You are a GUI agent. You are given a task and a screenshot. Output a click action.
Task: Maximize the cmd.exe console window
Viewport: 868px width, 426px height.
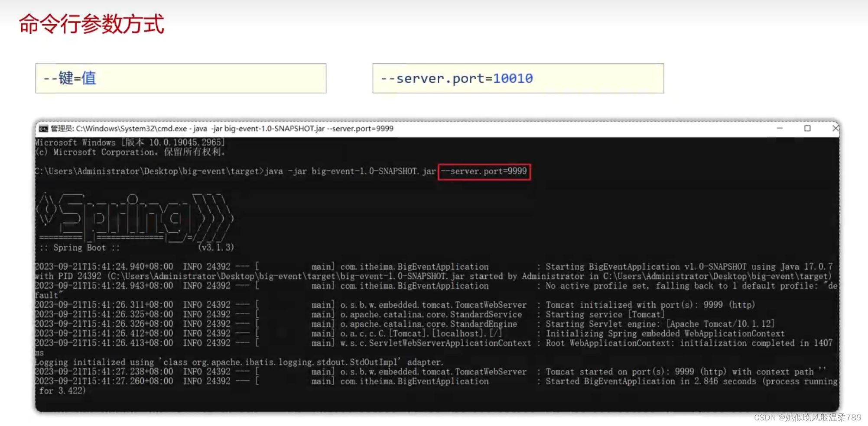pos(807,128)
